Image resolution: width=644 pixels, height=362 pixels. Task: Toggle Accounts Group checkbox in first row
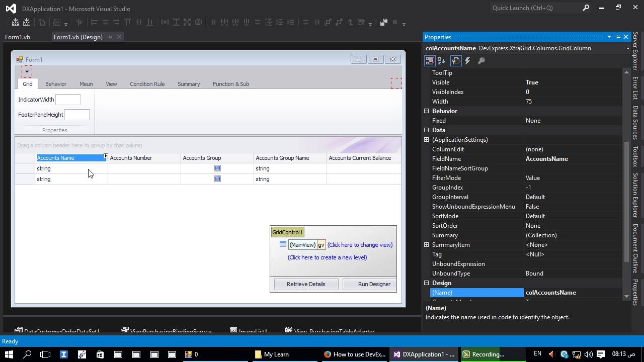tap(217, 168)
